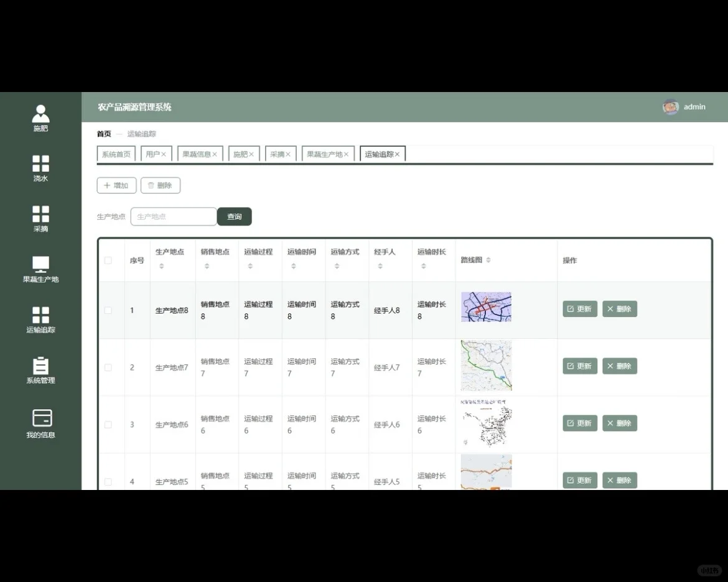Close the 运输追踪 tab
Image resolution: width=728 pixels, height=582 pixels.
397,154
